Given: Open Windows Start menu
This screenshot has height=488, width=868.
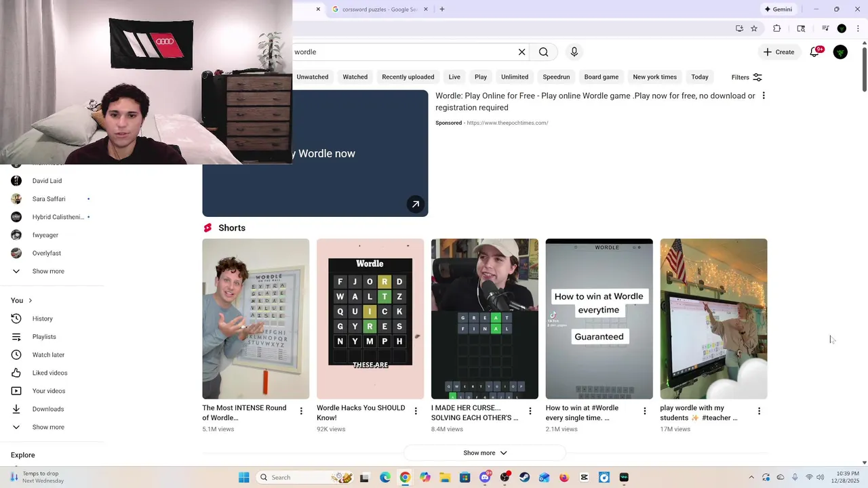Looking at the screenshot, I should tap(244, 477).
